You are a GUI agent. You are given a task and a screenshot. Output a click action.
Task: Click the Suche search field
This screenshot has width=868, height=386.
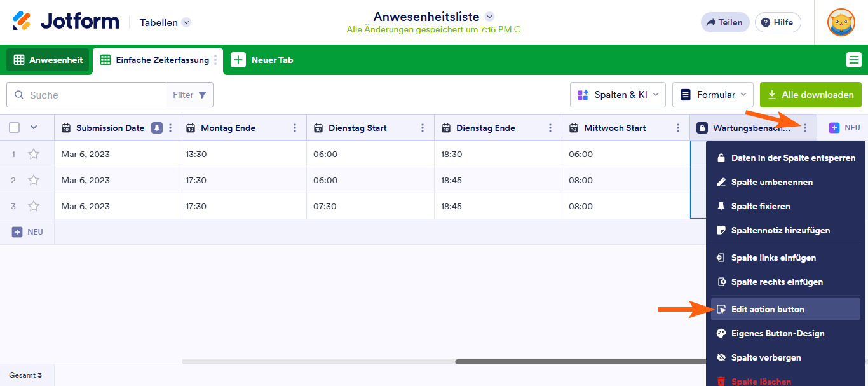[86, 95]
